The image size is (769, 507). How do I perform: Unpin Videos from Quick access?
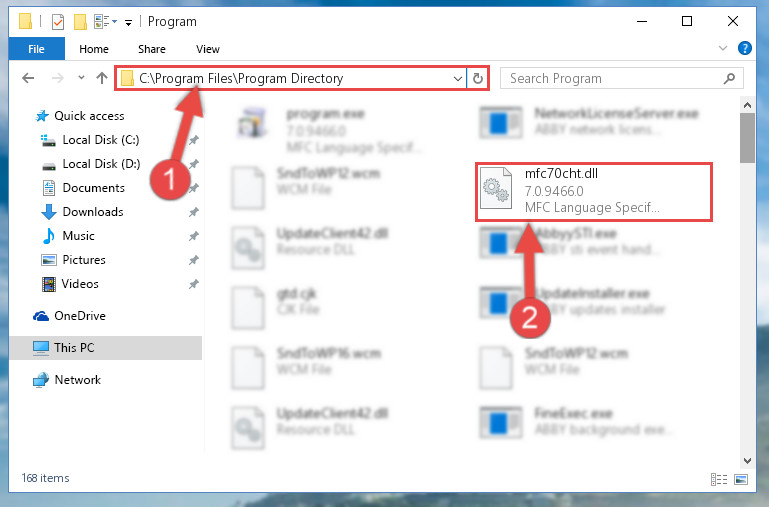click(194, 284)
